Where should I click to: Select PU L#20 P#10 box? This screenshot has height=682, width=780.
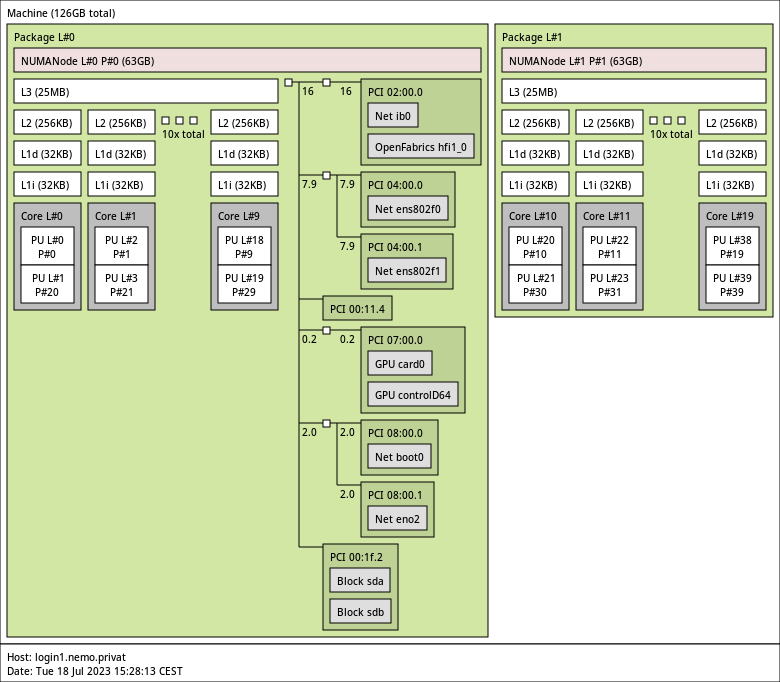(x=535, y=247)
